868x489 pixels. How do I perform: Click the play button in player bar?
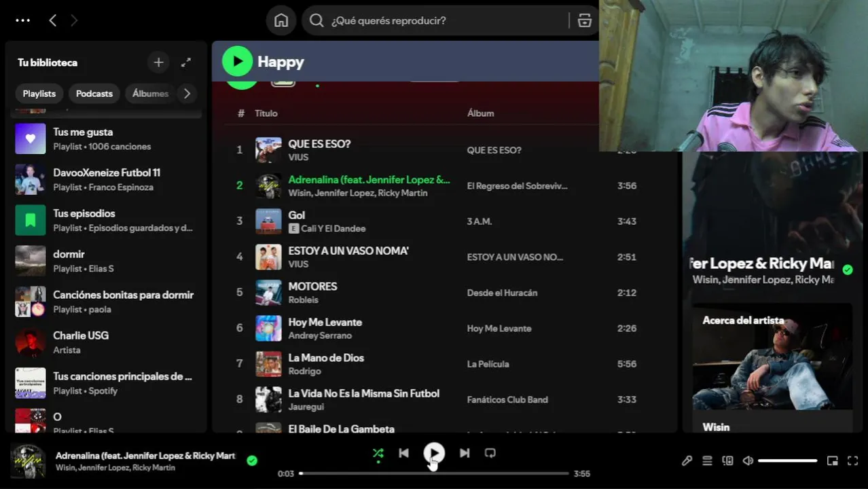pyautogui.click(x=434, y=453)
